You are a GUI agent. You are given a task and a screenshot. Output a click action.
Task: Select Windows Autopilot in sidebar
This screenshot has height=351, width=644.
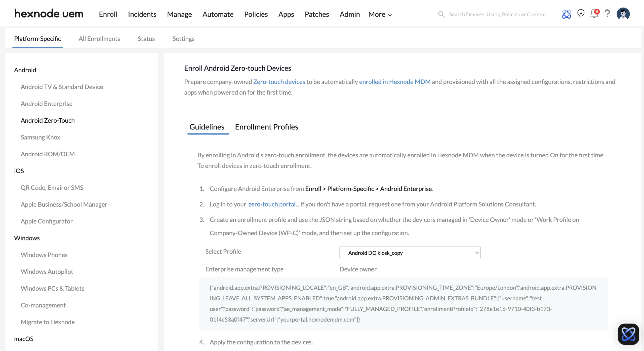coord(47,271)
